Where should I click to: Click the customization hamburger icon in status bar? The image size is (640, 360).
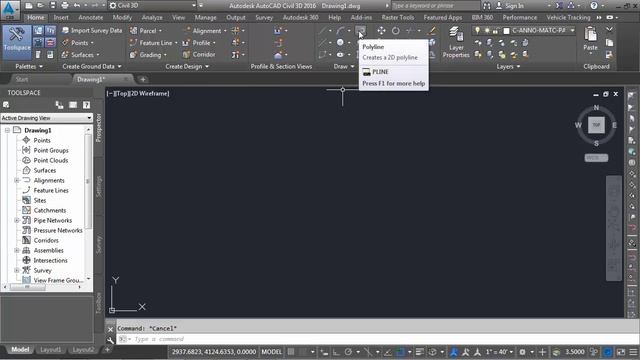[633, 352]
